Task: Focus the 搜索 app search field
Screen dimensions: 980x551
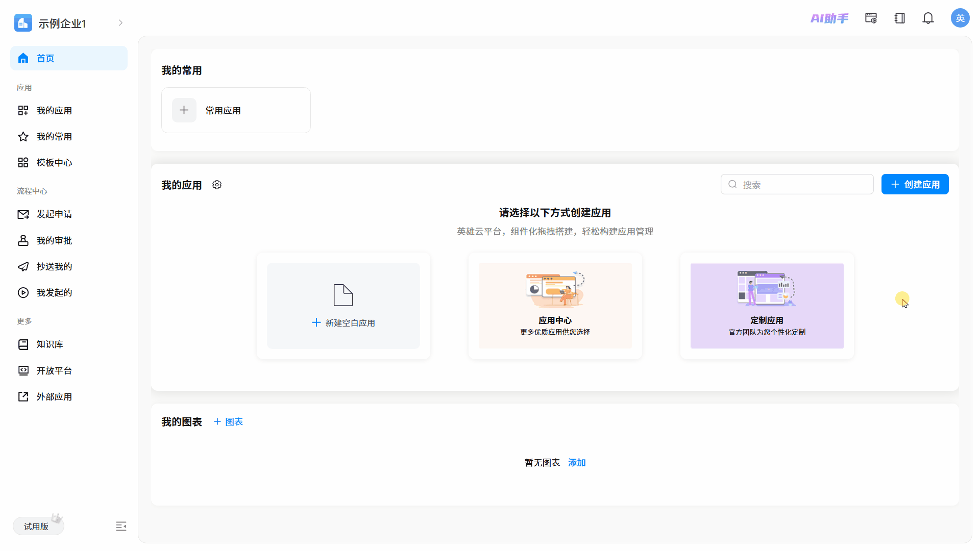Action: tap(797, 184)
